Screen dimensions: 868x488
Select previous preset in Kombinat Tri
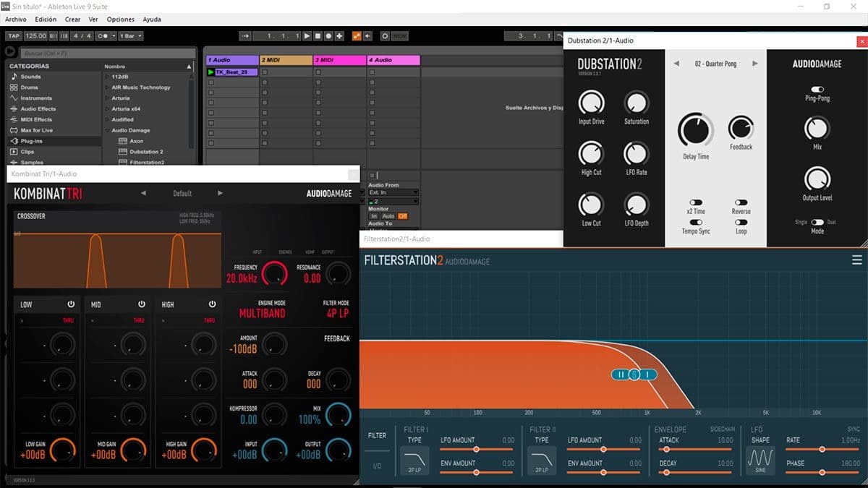[x=143, y=193]
